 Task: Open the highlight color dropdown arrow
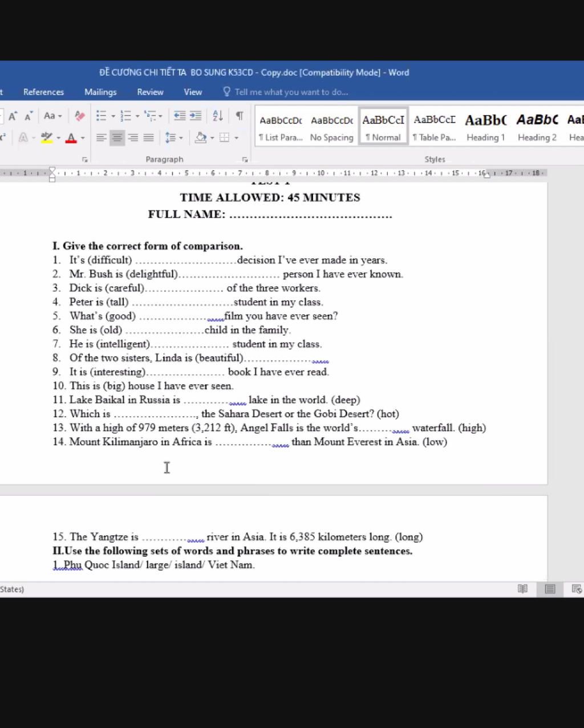(x=58, y=138)
